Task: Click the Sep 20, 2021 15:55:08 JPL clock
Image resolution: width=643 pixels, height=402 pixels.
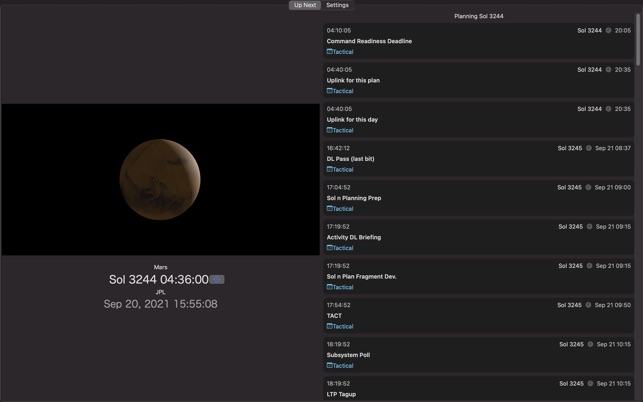Action: (160, 304)
